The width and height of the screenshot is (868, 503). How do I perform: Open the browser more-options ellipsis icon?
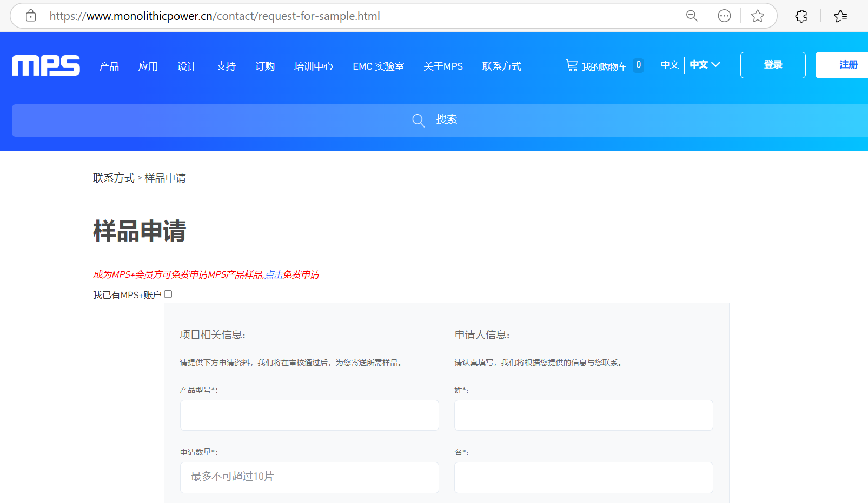pyautogui.click(x=724, y=16)
